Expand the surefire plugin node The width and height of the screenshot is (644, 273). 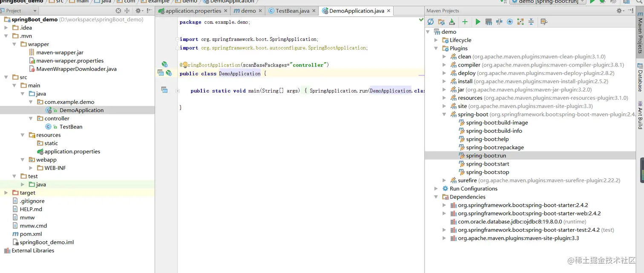pos(444,180)
